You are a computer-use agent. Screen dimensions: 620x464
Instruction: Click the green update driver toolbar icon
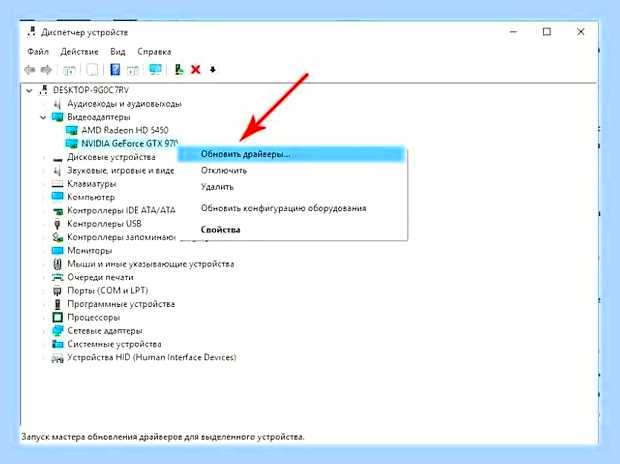(179, 70)
